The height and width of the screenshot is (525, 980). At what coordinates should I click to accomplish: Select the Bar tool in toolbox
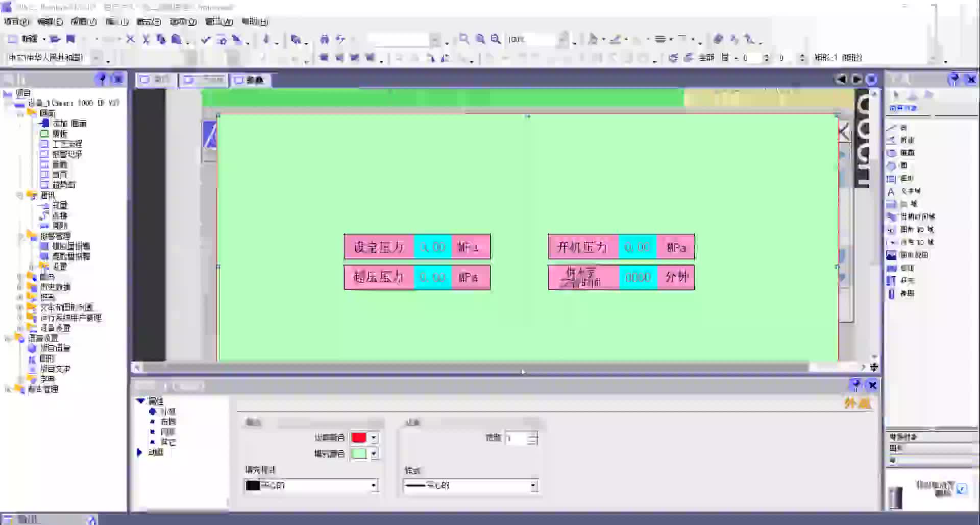click(x=901, y=294)
